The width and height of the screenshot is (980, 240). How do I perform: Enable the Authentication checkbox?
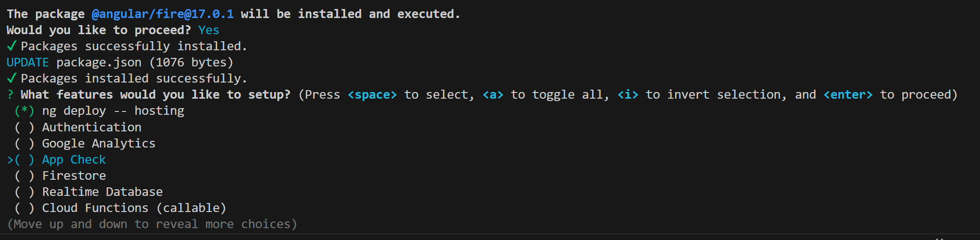pyautogui.click(x=25, y=127)
